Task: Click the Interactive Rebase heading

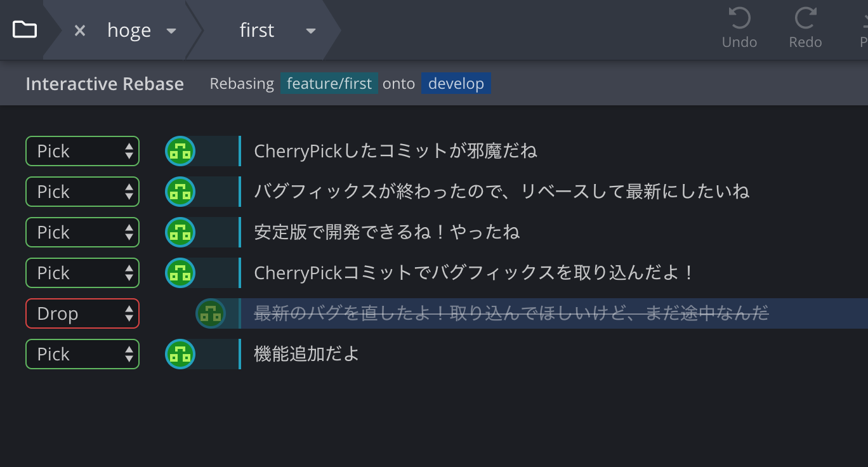Action: (x=105, y=84)
